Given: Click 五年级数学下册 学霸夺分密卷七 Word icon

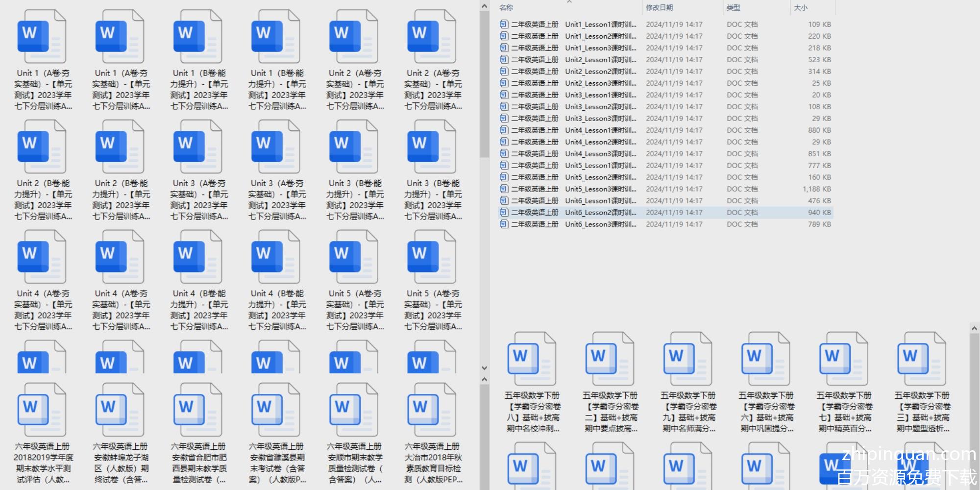Looking at the screenshot, I should pyautogui.click(x=843, y=359).
